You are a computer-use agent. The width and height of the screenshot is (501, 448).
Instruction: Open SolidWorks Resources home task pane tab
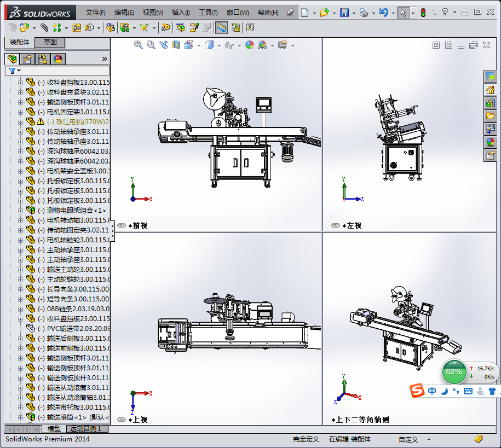(490, 90)
